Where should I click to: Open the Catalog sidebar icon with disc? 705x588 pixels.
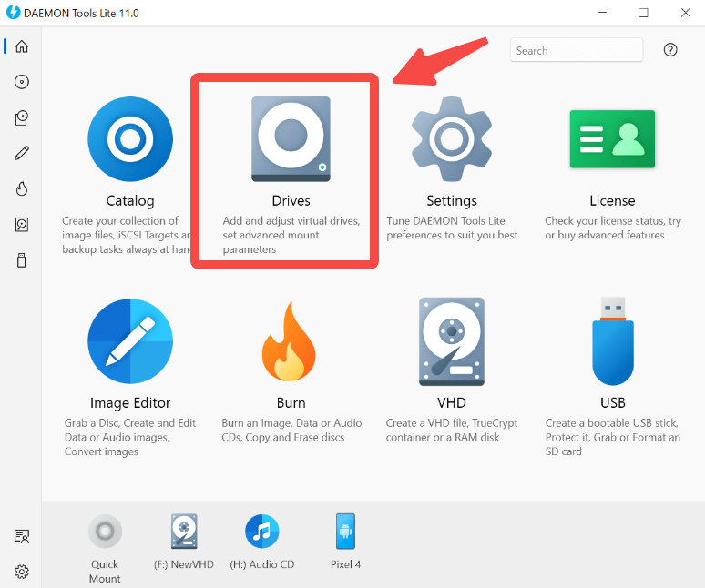coord(22,117)
